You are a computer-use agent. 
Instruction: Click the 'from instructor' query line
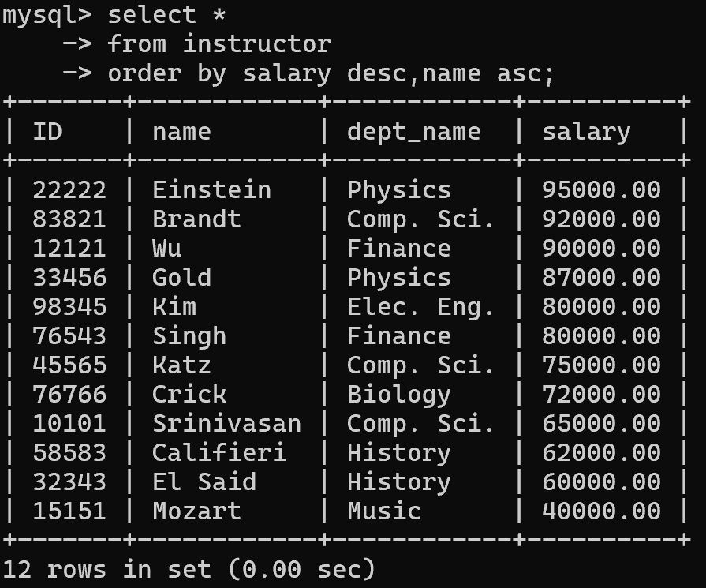219,43
